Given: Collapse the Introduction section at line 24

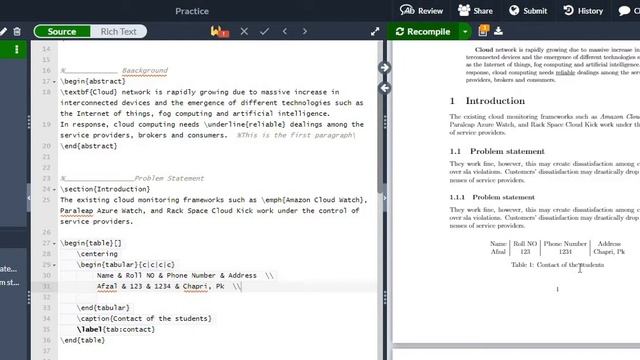Looking at the screenshot, I should pos(54,189).
